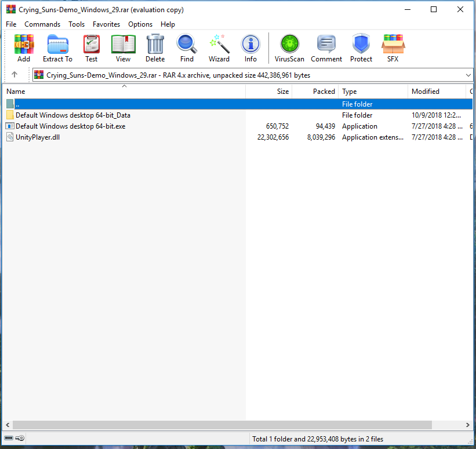
Task: Click the 'Application' type cell of the exe
Action: coord(359,126)
